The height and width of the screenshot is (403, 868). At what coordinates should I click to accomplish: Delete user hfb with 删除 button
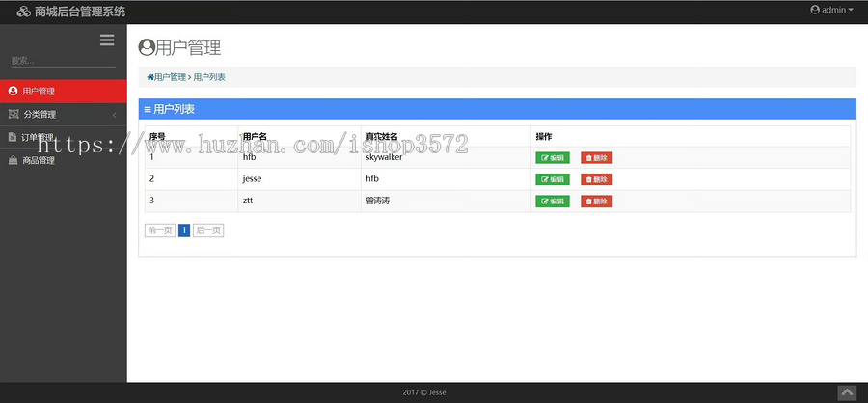pyautogui.click(x=596, y=158)
